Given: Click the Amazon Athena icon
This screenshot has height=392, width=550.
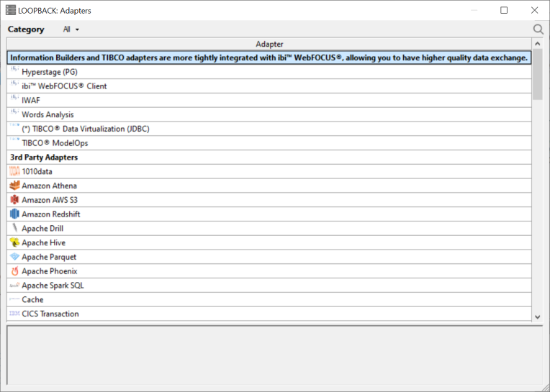Looking at the screenshot, I should (x=14, y=186).
